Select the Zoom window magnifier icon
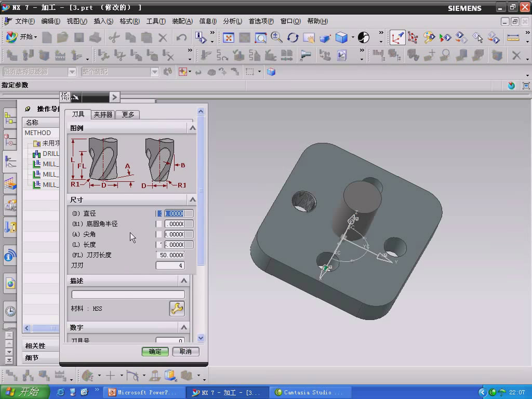 [x=261, y=37]
